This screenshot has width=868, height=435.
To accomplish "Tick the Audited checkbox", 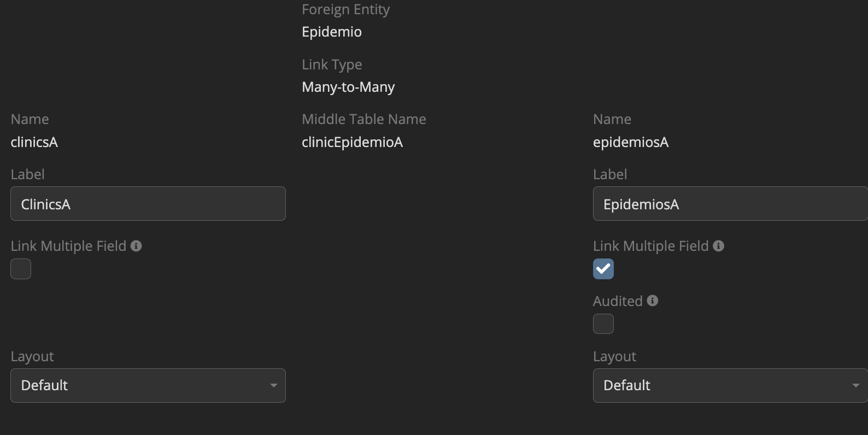I will coord(603,324).
